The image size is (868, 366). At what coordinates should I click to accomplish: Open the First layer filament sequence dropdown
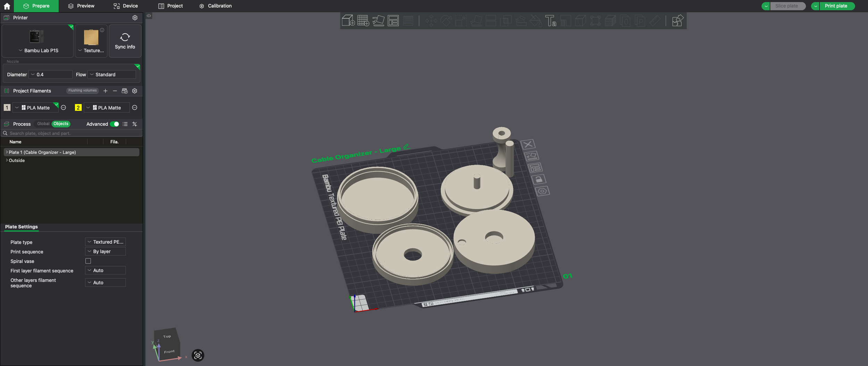(105, 270)
